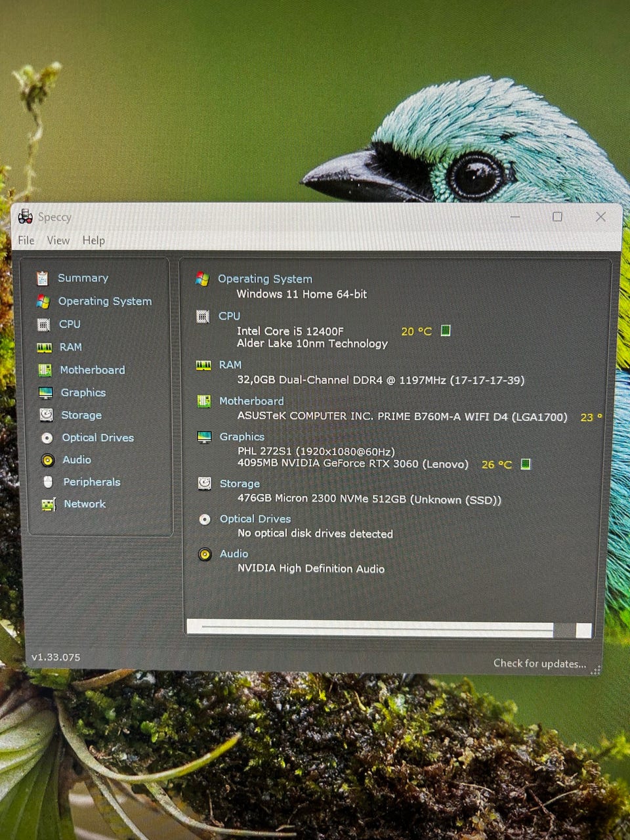Click the Intel Core i5 12400F text

290,331
